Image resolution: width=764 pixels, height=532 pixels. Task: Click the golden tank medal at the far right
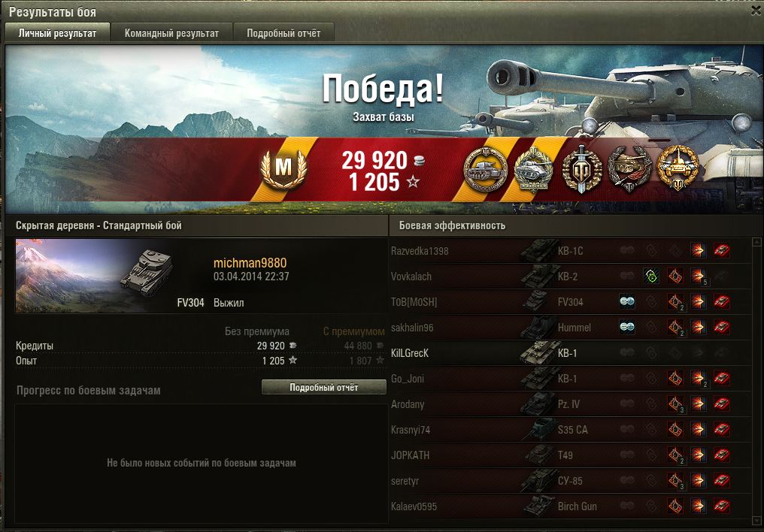[x=678, y=168]
